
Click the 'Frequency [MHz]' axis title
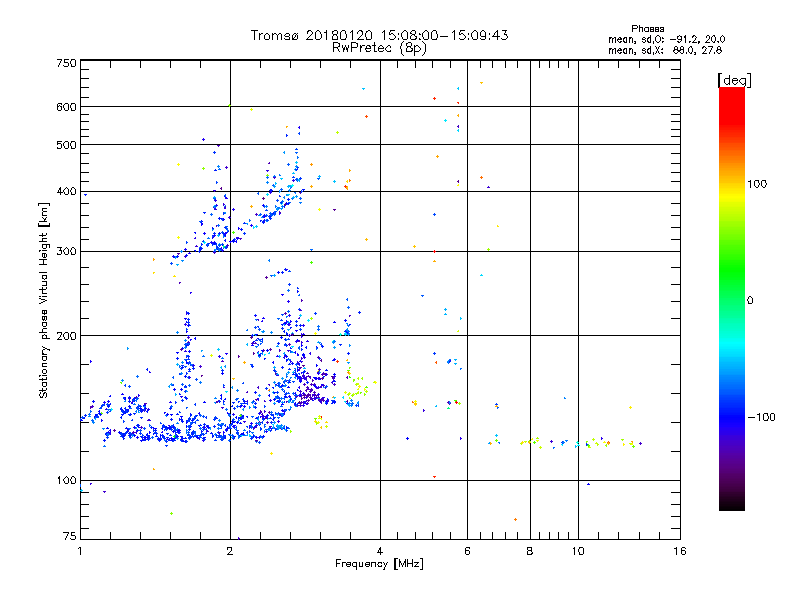[379, 564]
